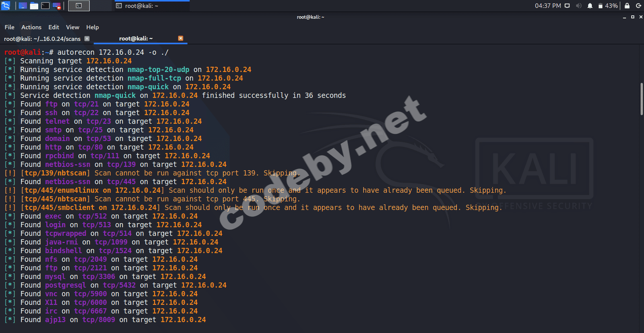Open the Edit menu
This screenshot has width=644, height=333.
coord(54,27)
